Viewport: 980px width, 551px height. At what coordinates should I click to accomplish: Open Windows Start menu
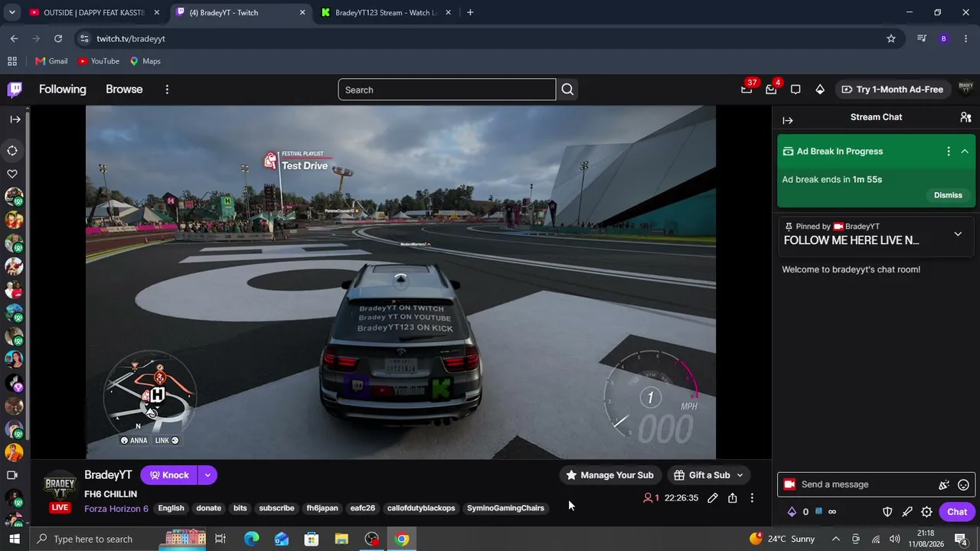pyautogui.click(x=15, y=539)
